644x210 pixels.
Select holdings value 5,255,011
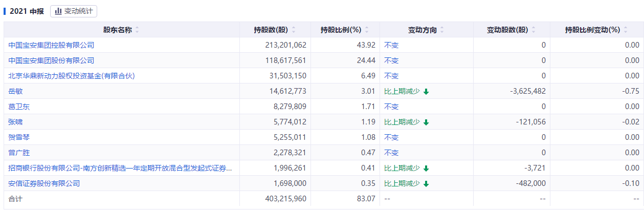pos(290,137)
